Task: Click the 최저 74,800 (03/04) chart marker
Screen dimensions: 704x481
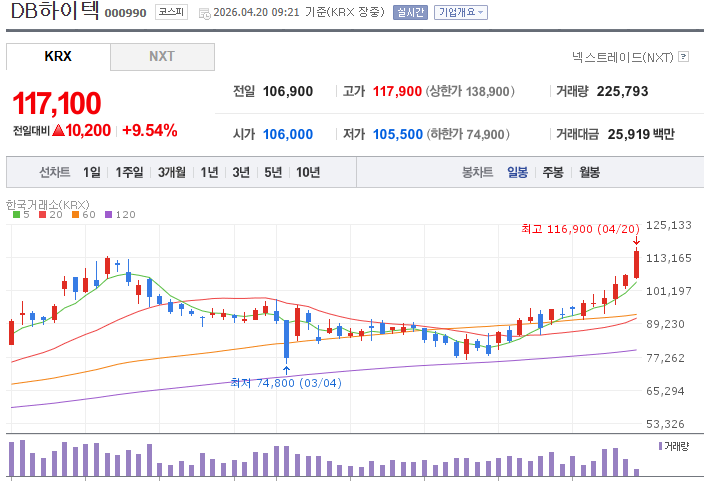Action: pos(286,383)
